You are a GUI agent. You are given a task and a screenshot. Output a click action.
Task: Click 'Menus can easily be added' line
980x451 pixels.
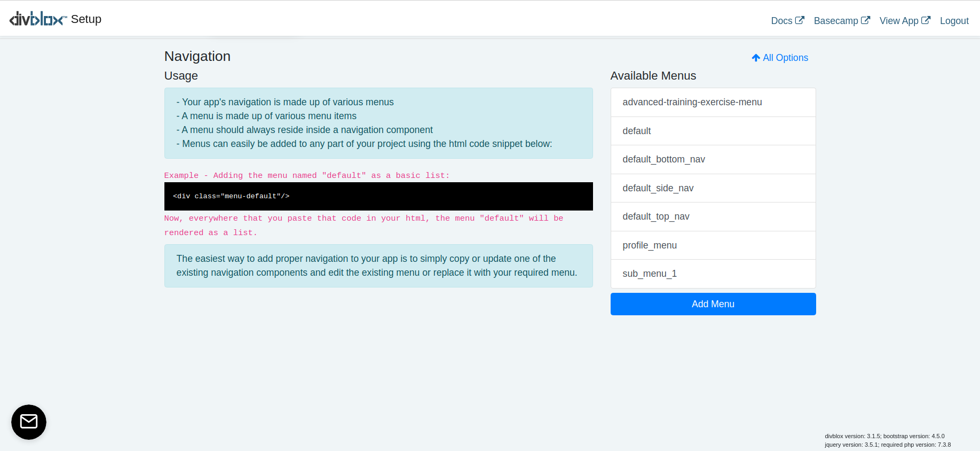point(364,144)
